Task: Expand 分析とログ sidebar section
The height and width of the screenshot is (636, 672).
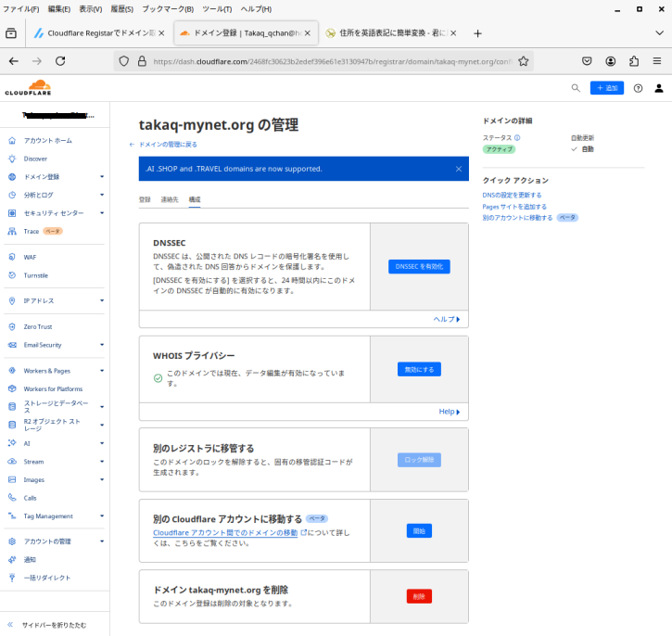Action: pyautogui.click(x=102, y=195)
